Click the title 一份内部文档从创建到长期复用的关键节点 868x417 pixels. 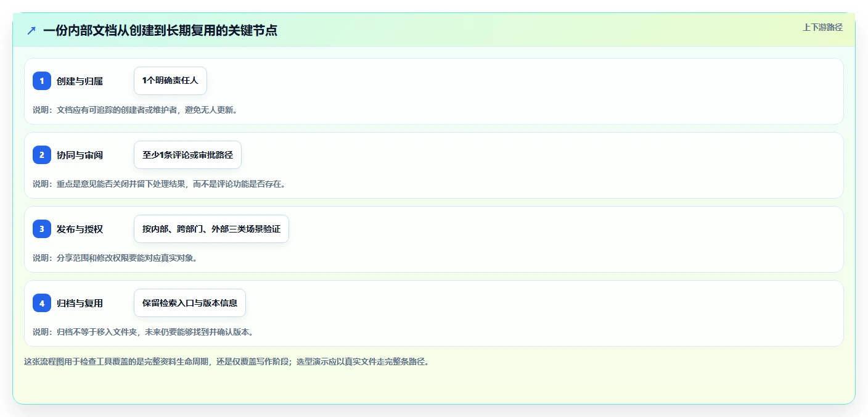tap(160, 30)
